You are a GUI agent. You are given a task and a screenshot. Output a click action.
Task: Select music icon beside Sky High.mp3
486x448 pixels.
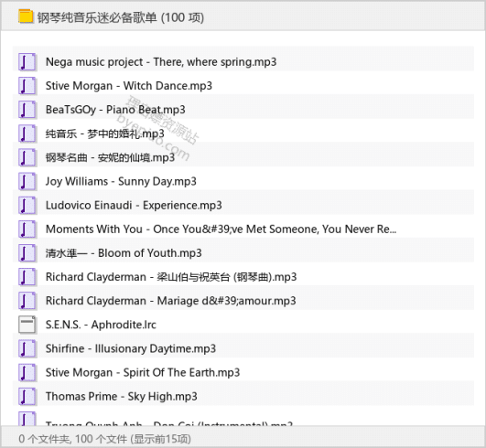tap(27, 396)
